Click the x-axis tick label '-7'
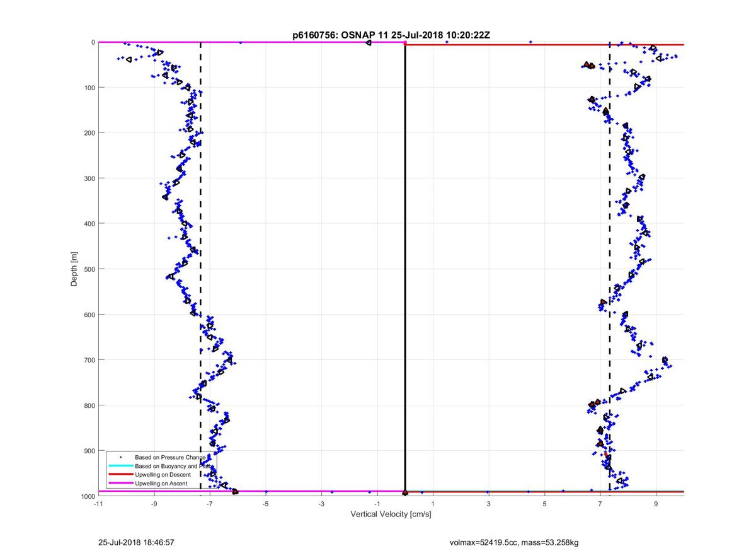756x558 pixels. (210, 504)
